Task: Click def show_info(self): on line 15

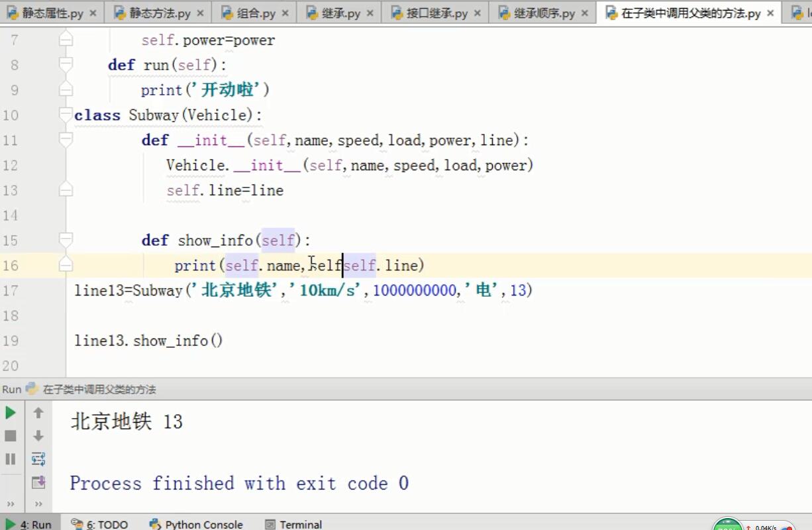Action: tap(226, 240)
